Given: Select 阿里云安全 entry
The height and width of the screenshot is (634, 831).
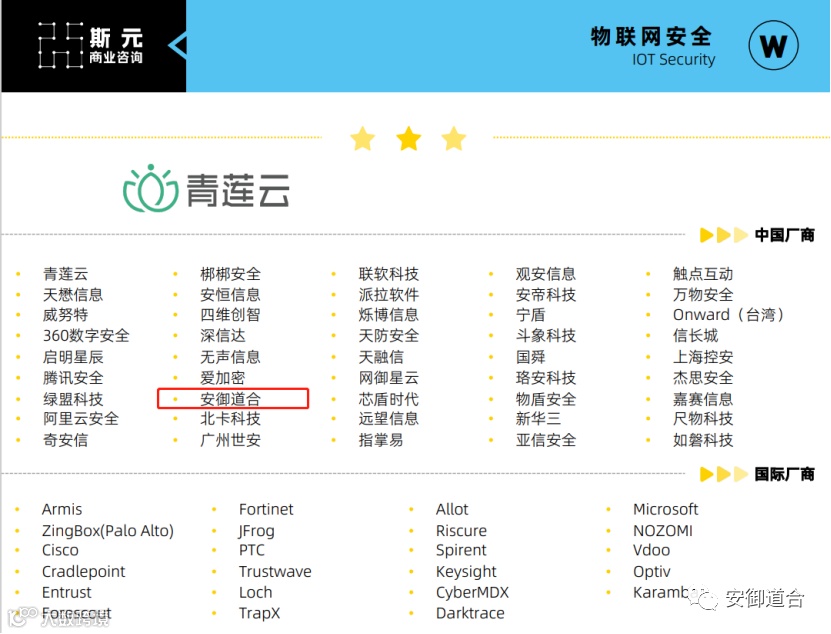Looking at the screenshot, I should coord(81,419).
